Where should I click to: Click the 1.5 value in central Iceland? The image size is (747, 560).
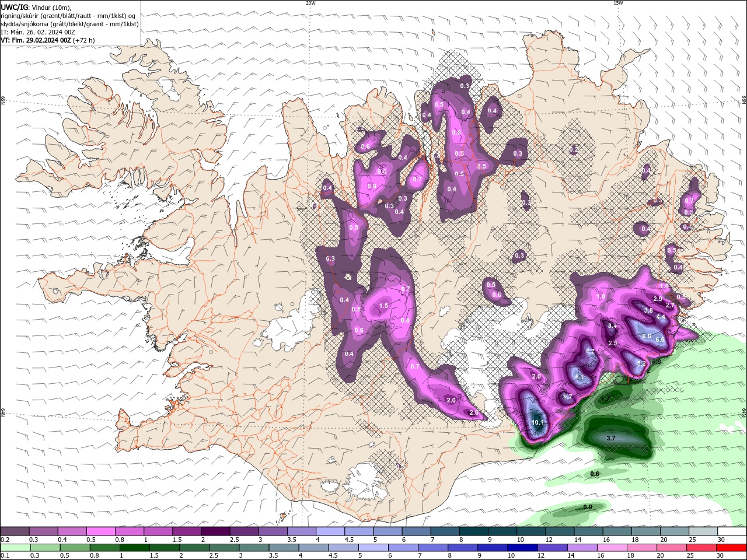click(x=383, y=306)
